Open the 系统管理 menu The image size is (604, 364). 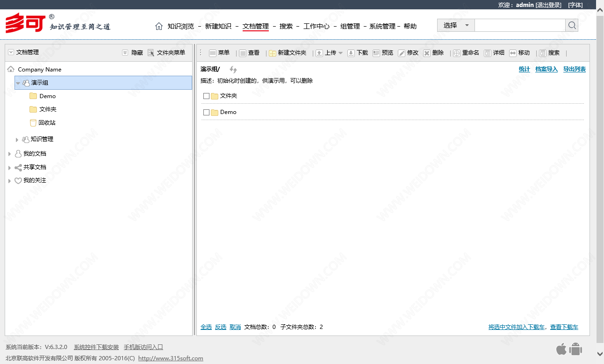[x=382, y=26]
